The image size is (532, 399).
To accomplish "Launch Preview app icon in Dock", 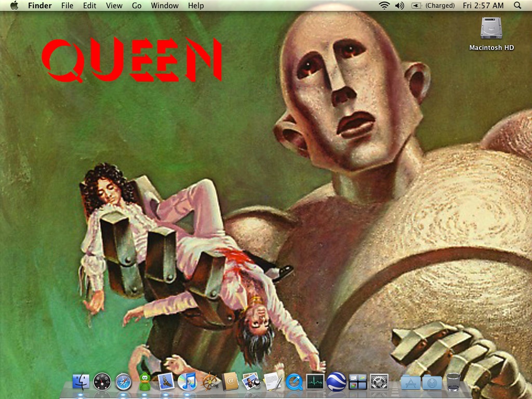I will click(x=251, y=382).
